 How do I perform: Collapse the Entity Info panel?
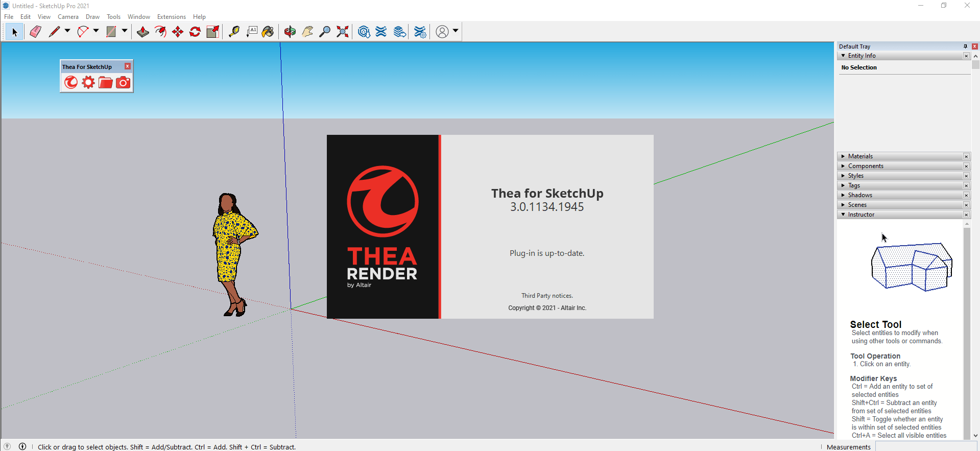click(843, 56)
